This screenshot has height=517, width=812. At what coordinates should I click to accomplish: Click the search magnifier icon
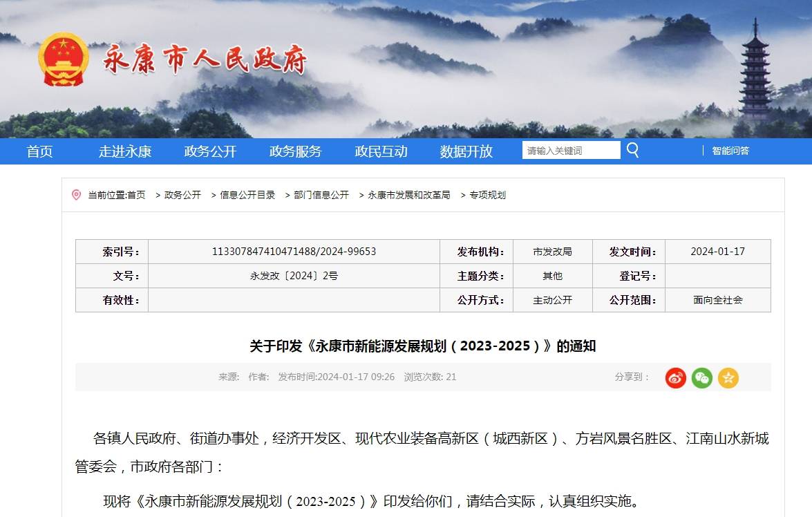[632, 150]
